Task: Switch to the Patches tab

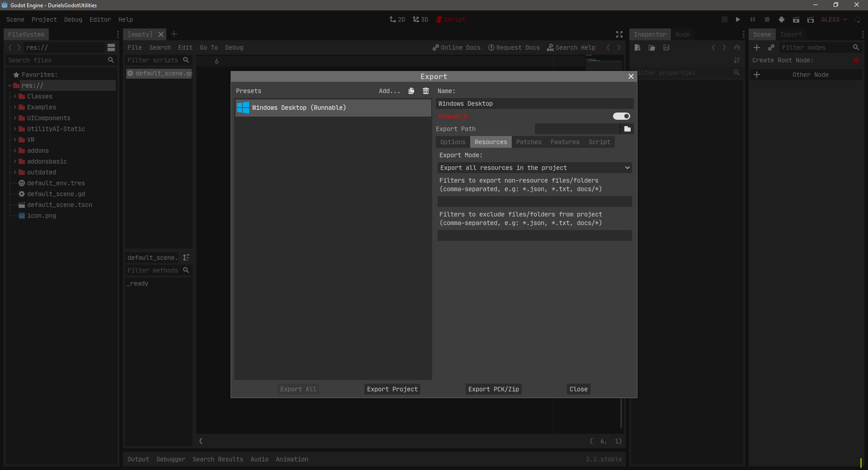Action: pos(528,142)
